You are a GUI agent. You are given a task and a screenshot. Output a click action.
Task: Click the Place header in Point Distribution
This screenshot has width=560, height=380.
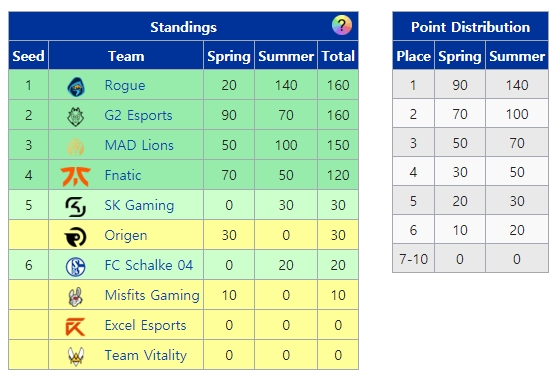point(414,56)
